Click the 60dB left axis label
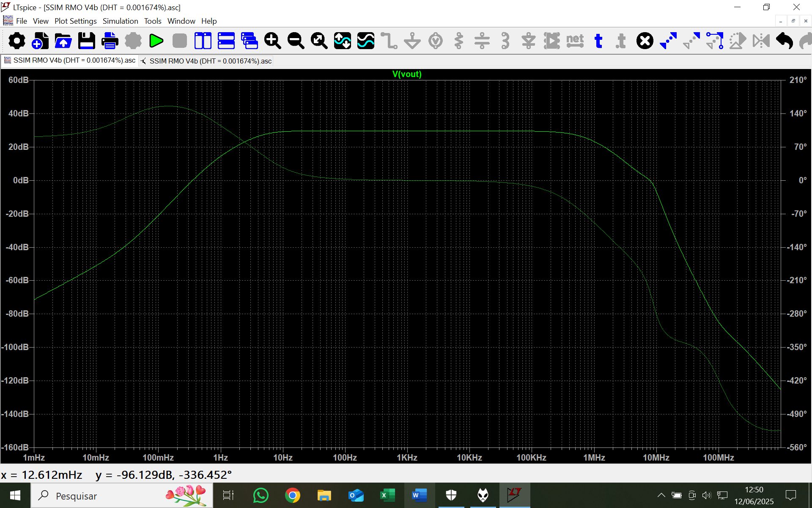 click(x=18, y=80)
